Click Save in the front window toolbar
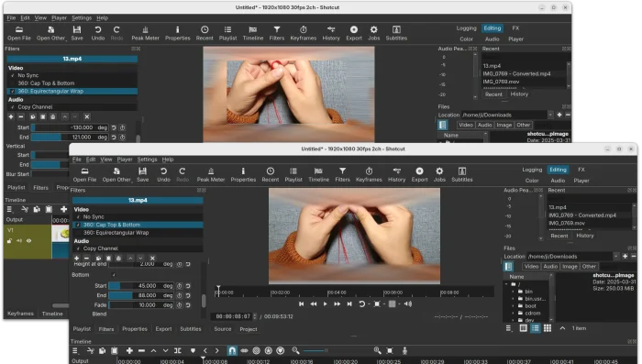Viewport: 642px width, 364px height. 142,175
